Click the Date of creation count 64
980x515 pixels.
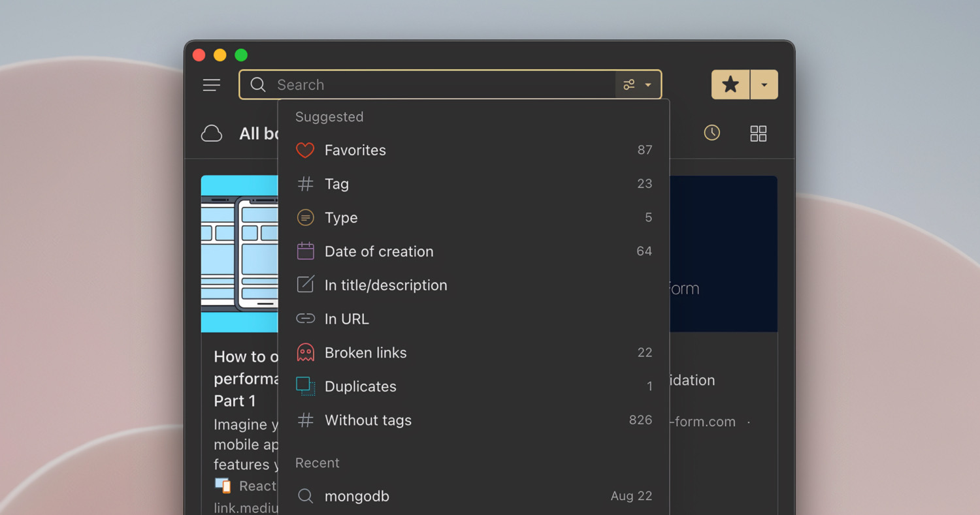pyautogui.click(x=644, y=251)
